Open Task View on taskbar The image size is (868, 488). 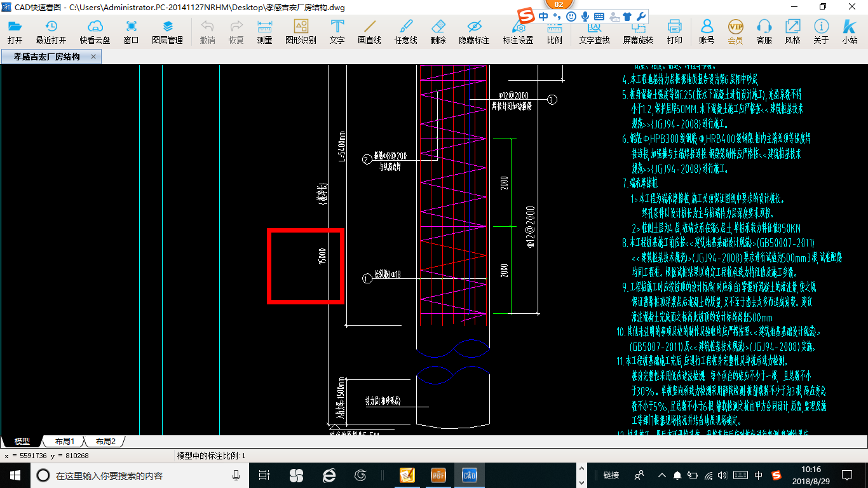click(x=264, y=475)
